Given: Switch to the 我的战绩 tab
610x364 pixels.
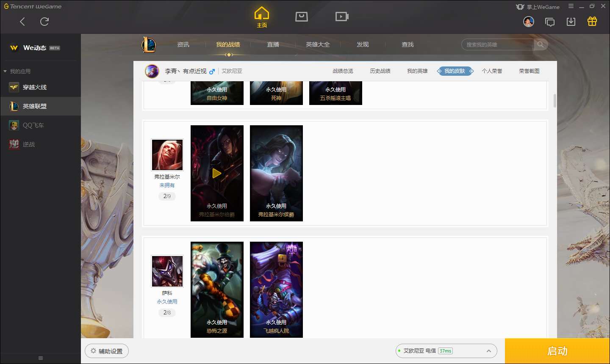Looking at the screenshot, I should (228, 44).
